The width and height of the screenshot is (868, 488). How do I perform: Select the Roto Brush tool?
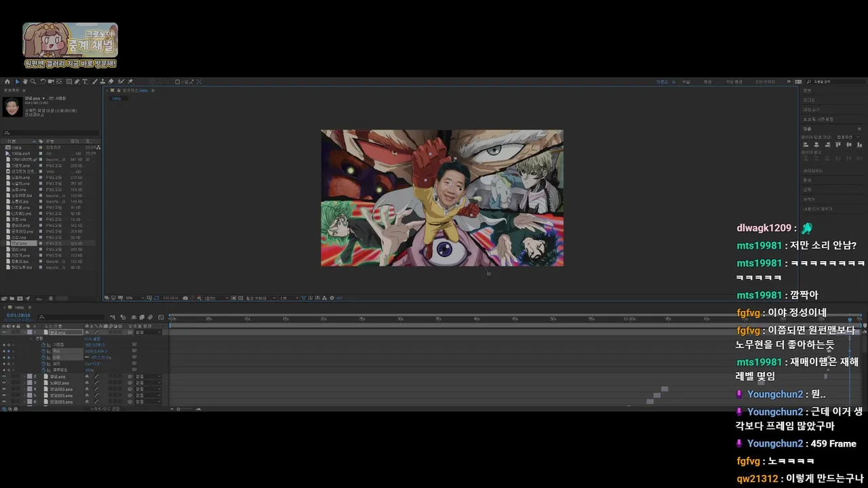click(121, 81)
